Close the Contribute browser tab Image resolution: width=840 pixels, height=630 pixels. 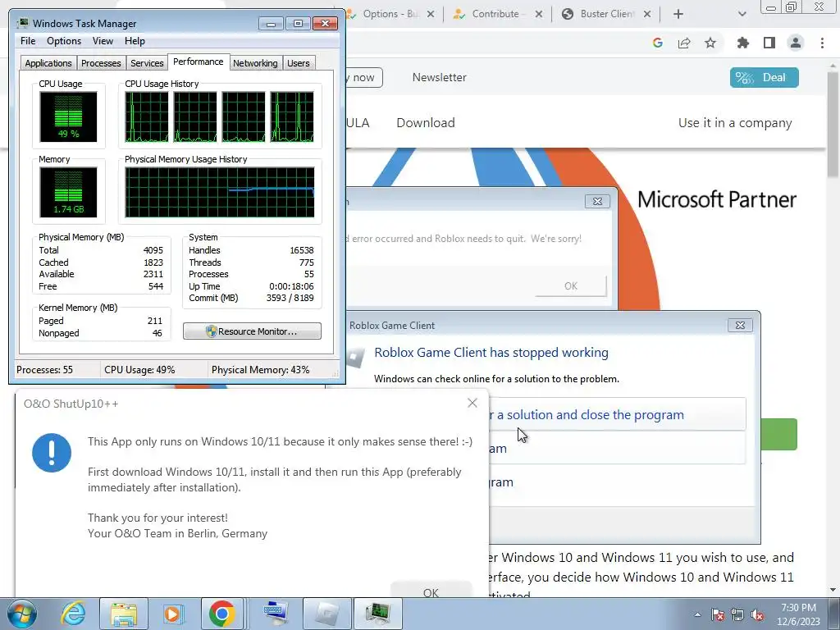coord(538,15)
